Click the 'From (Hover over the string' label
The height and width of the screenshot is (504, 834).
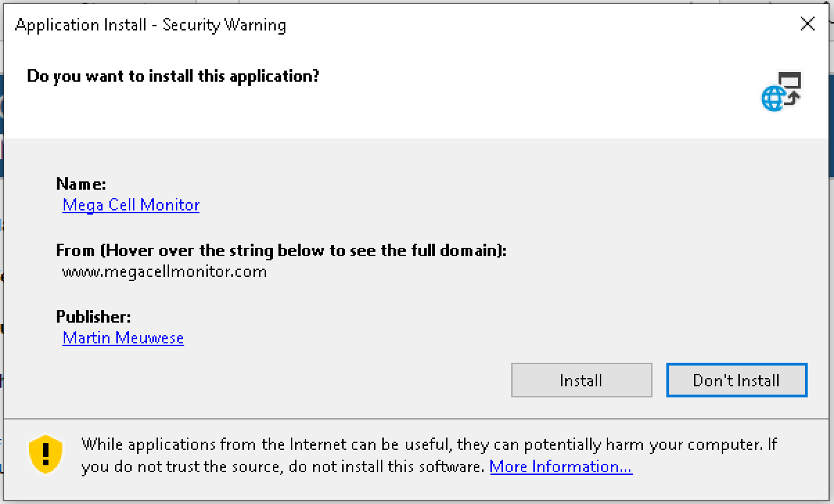pyautogui.click(x=281, y=251)
